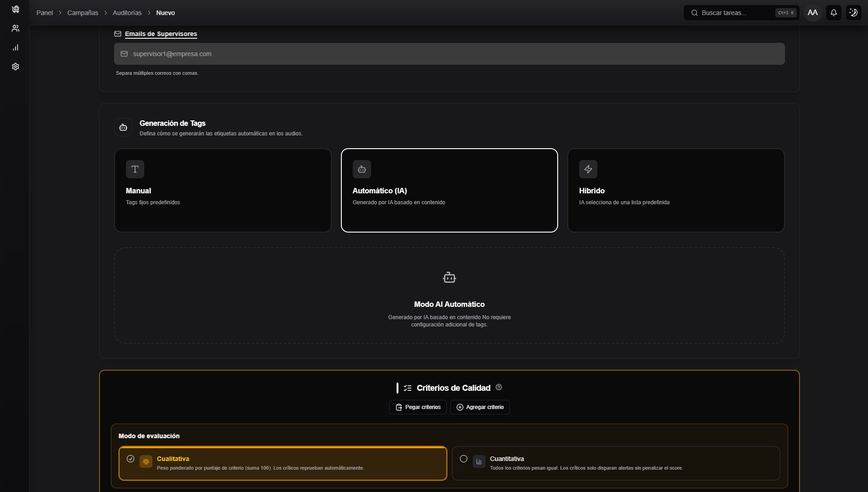Click the checklist icon before Criterios de Calidad

pyautogui.click(x=408, y=388)
